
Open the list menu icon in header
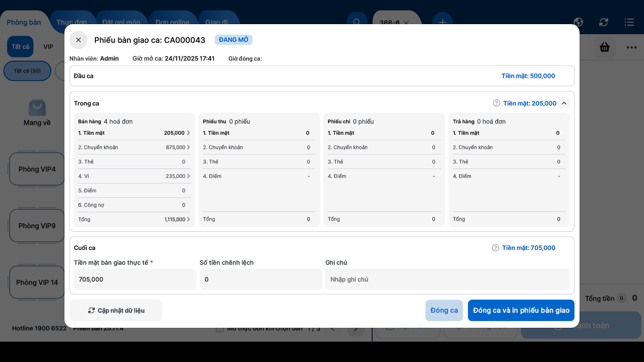click(629, 22)
